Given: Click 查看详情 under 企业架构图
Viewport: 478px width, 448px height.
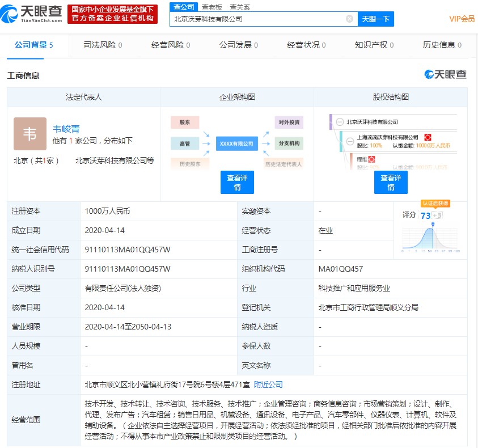Looking at the screenshot, I should tap(237, 182).
